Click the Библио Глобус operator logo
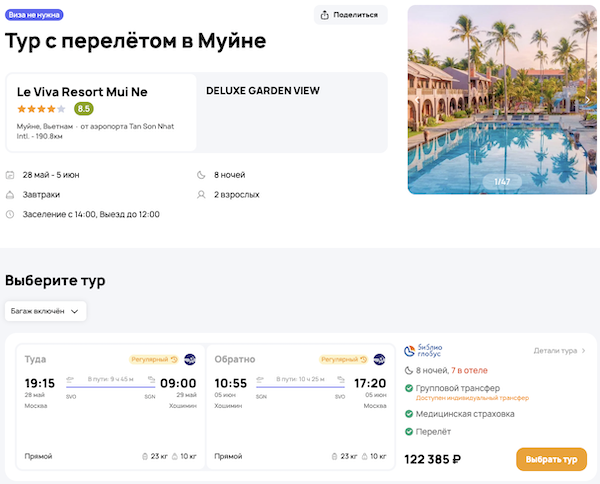Screen dimensions: 600x484 click(423, 352)
